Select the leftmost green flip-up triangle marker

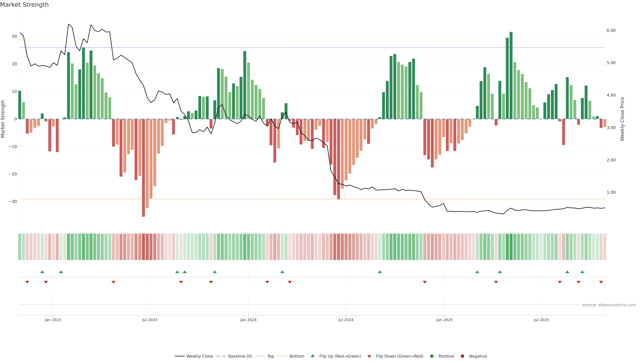42,272
